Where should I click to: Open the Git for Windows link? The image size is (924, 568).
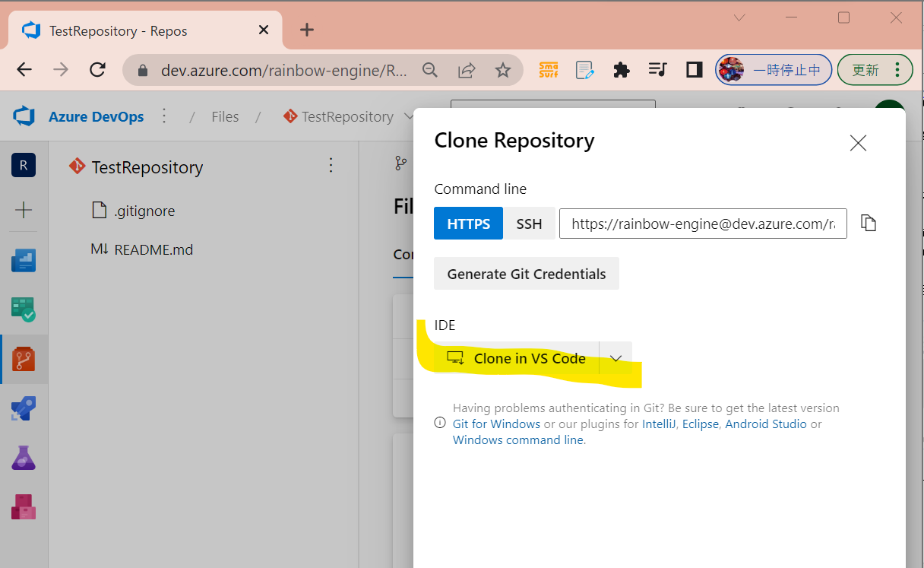coord(496,424)
